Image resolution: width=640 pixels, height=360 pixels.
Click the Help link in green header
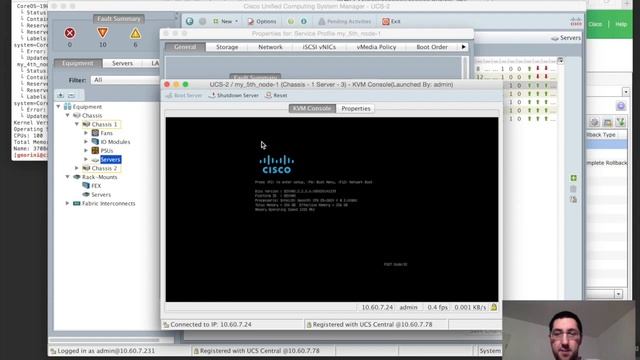click(x=621, y=24)
